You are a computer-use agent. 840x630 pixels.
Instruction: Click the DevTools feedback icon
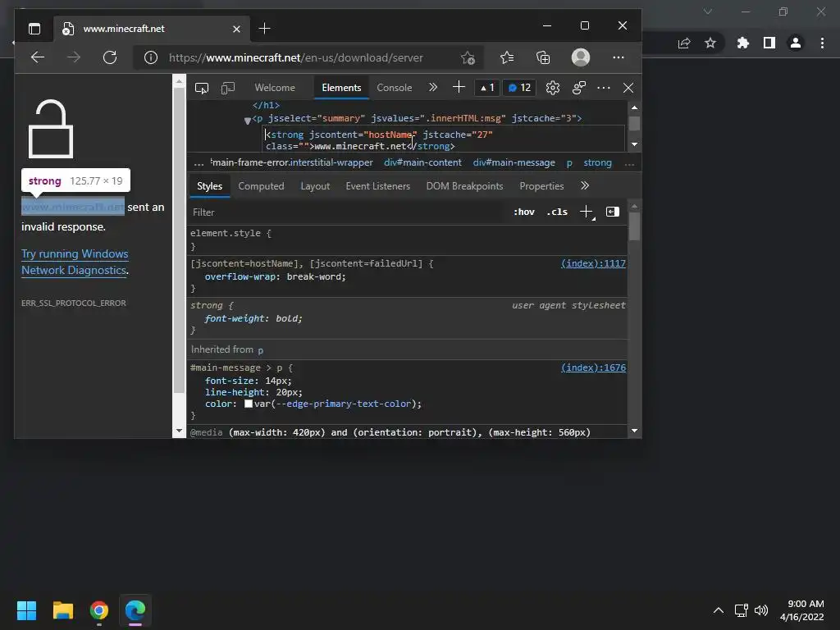click(x=579, y=88)
